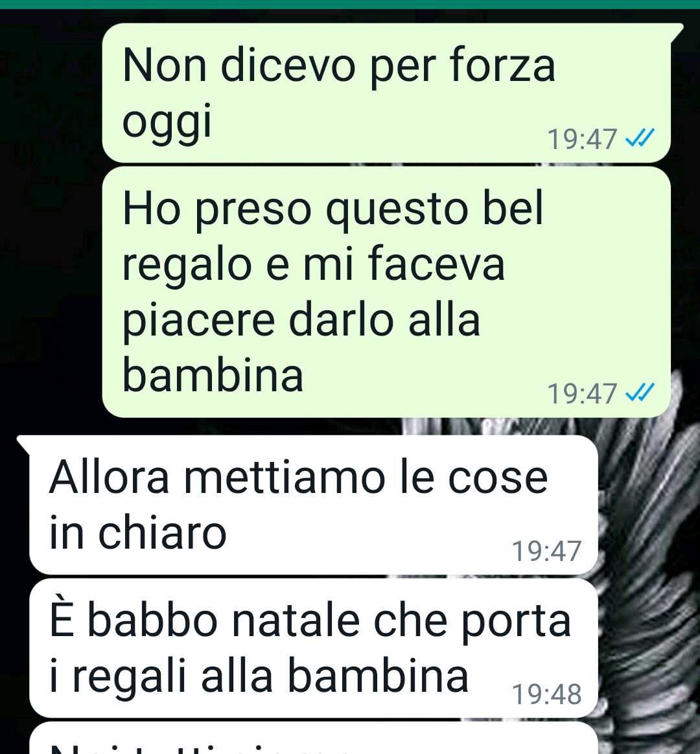700x754 pixels.
Task: Tap the 'Allora mettiamo le cose in chiaro' message
Action: point(314,505)
